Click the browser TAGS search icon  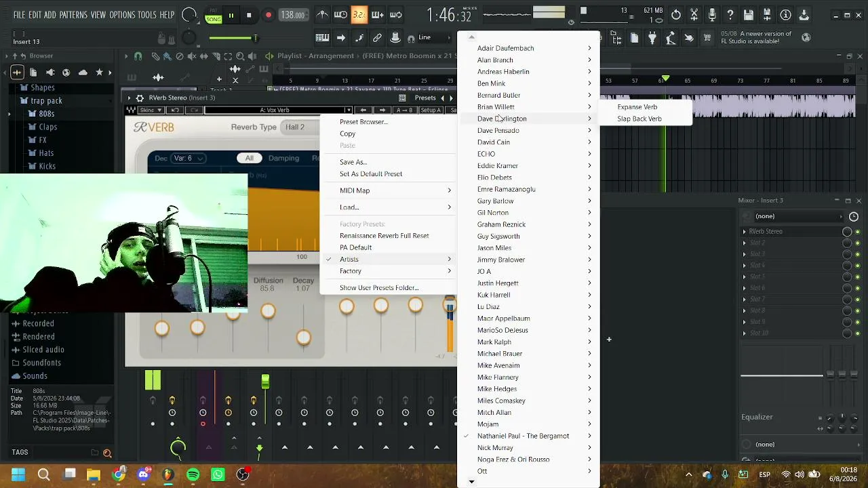(107, 453)
